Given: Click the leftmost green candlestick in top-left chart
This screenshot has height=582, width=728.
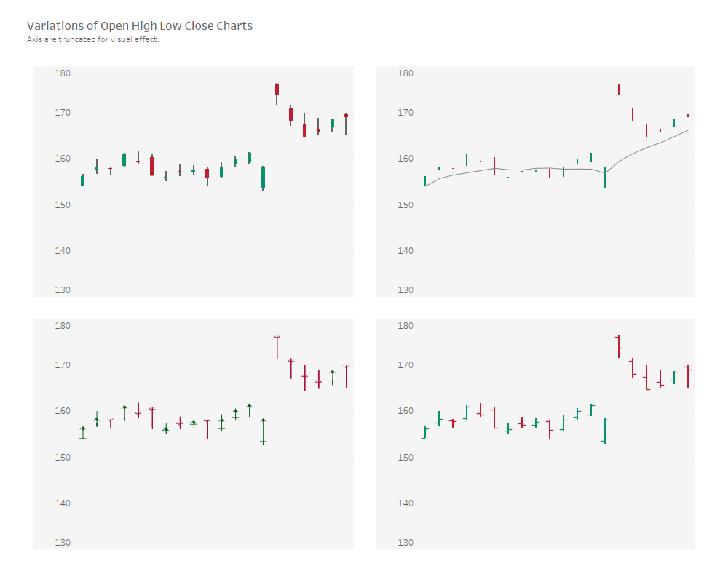Looking at the screenshot, I should [x=82, y=180].
